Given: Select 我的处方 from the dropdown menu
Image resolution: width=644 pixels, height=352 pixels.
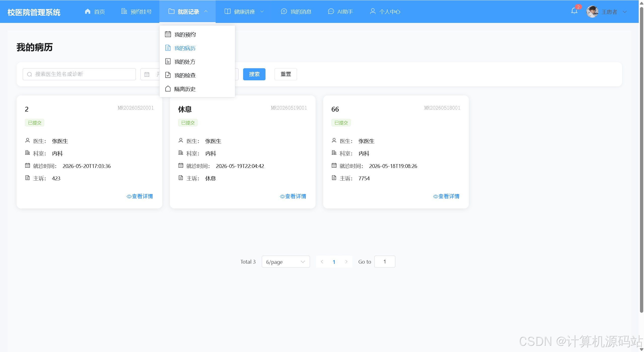Looking at the screenshot, I should 197,62.
